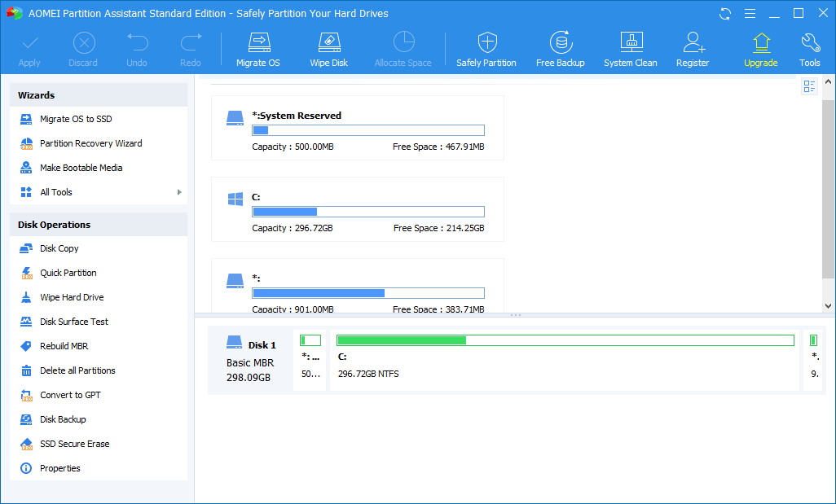Open Migrate OS from the toolbar
Image resolution: width=836 pixels, height=504 pixels.
[x=258, y=50]
